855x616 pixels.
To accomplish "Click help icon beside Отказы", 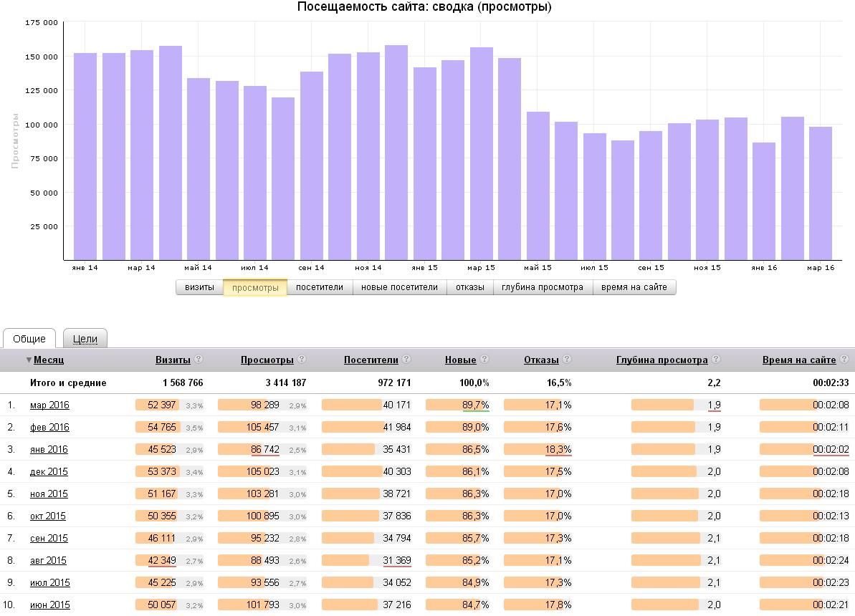I will pyautogui.click(x=567, y=359).
